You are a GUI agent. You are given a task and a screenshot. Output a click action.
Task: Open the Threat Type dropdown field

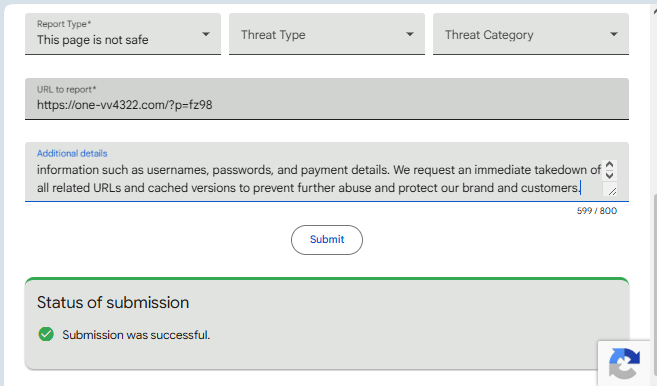tap(327, 34)
